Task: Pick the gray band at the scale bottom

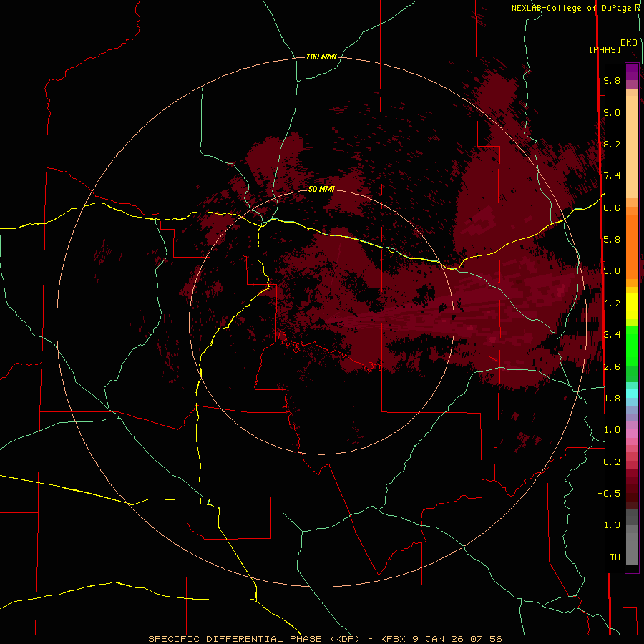Action: (632, 548)
